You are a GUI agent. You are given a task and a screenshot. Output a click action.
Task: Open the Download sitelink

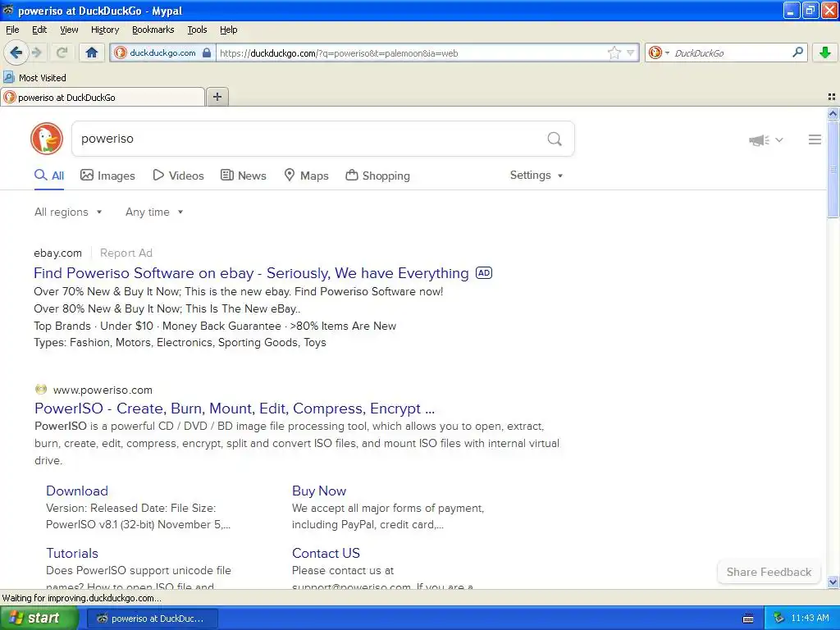click(77, 491)
